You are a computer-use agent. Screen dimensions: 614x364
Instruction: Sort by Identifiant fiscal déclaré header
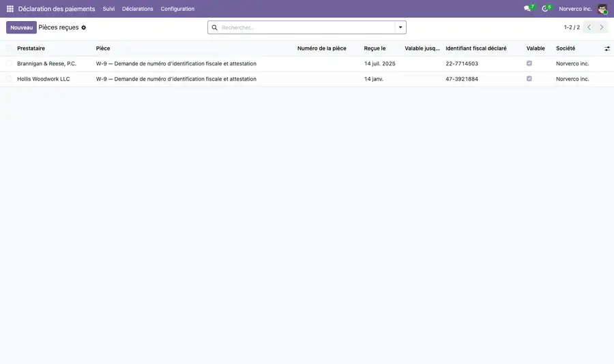click(476, 48)
